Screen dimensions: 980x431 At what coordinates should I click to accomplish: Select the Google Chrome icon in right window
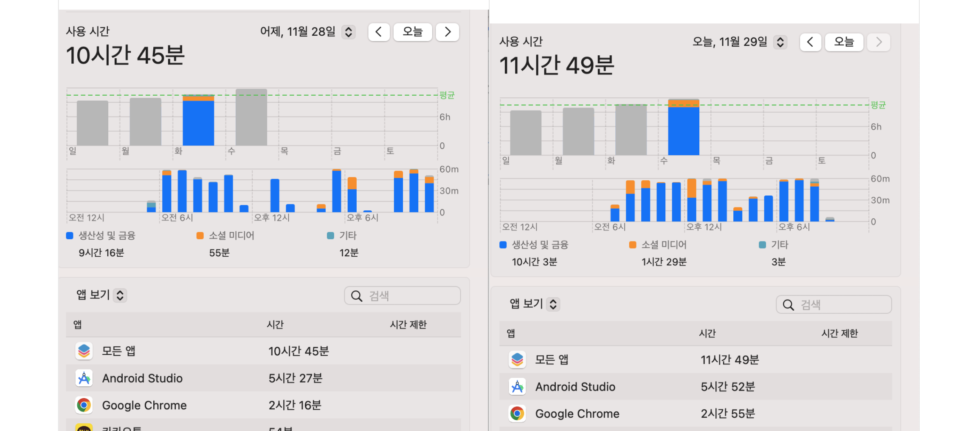(517, 413)
